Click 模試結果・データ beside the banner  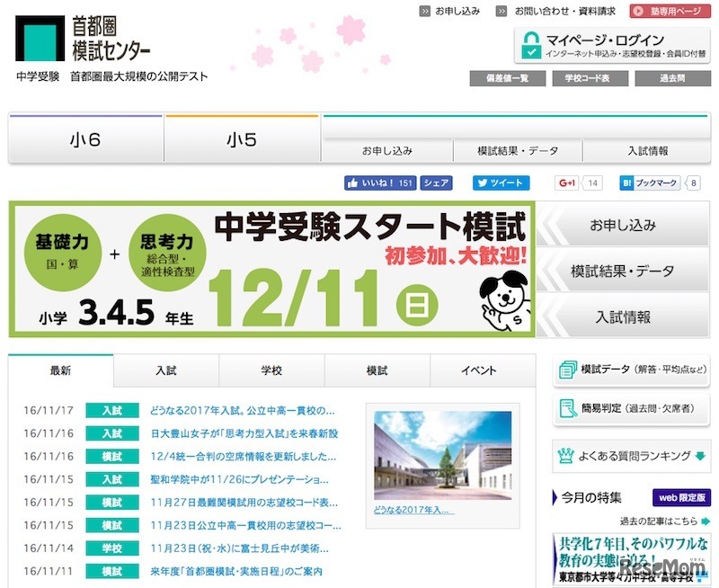pyautogui.click(x=623, y=271)
